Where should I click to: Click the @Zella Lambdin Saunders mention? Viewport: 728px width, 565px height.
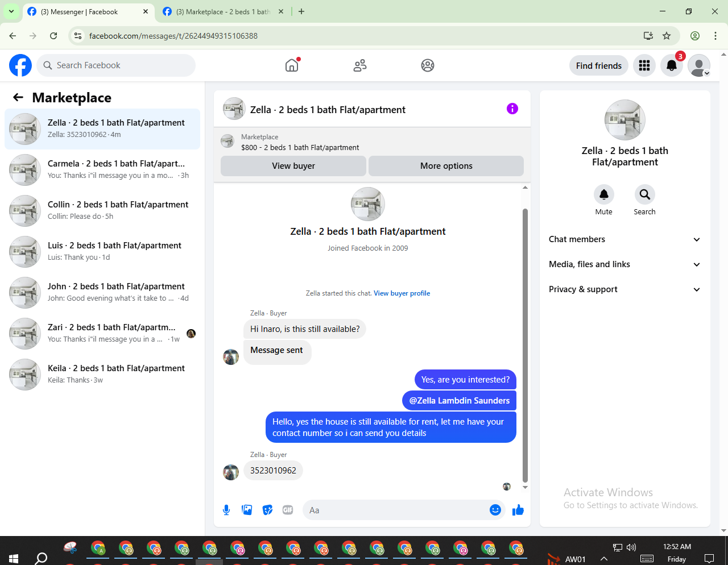[459, 401]
